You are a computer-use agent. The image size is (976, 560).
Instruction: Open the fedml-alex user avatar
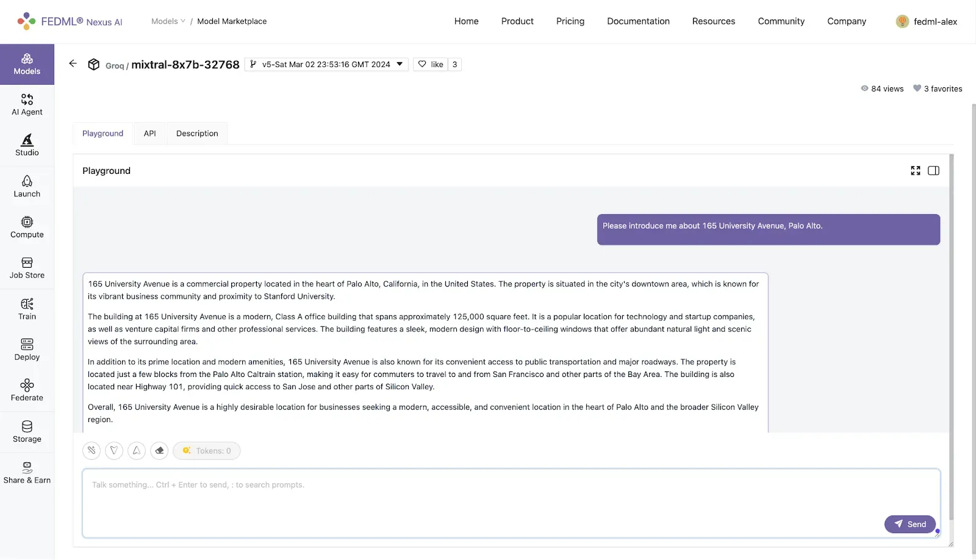902,21
